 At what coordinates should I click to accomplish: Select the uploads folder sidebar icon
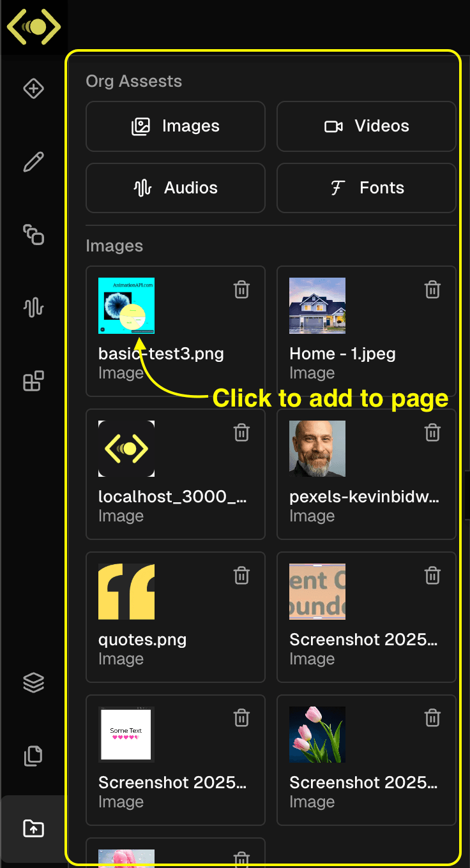tap(33, 829)
